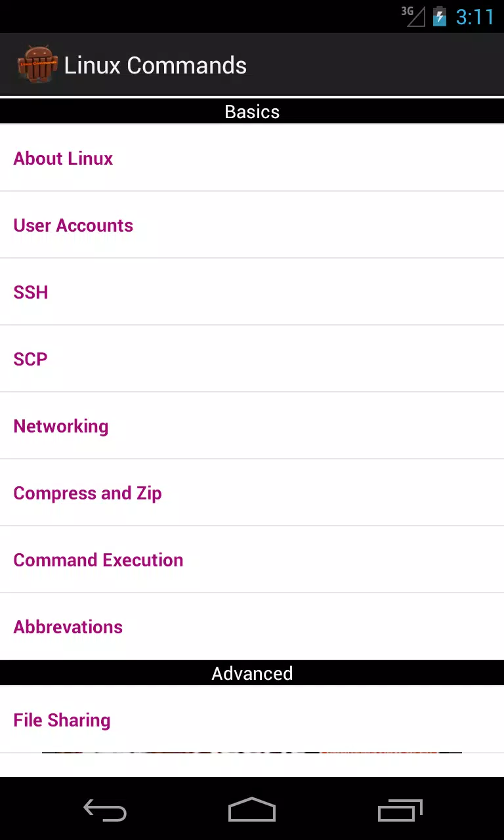Select the SSH list item
504x840 pixels.
coord(252,292)
